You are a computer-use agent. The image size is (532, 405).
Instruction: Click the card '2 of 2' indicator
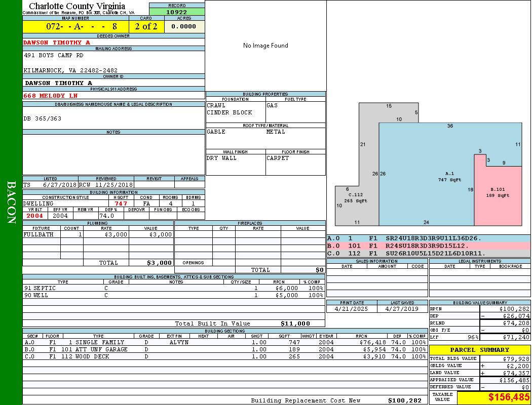pyautogui.click(x=146, y=26)
